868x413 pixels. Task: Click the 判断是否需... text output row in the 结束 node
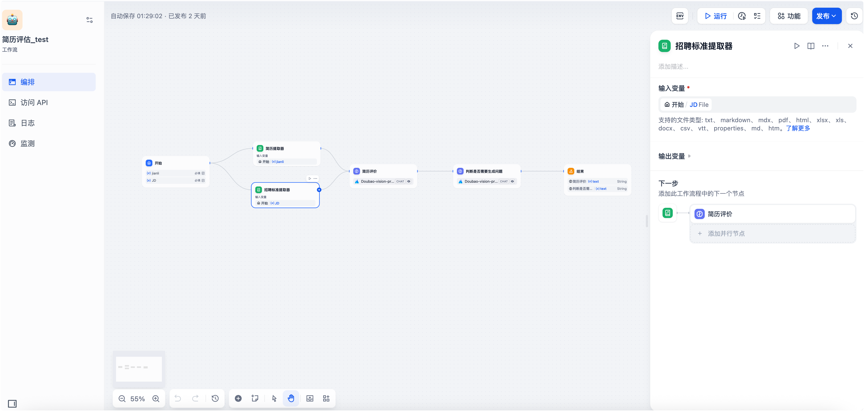click(x=598, y=189)
